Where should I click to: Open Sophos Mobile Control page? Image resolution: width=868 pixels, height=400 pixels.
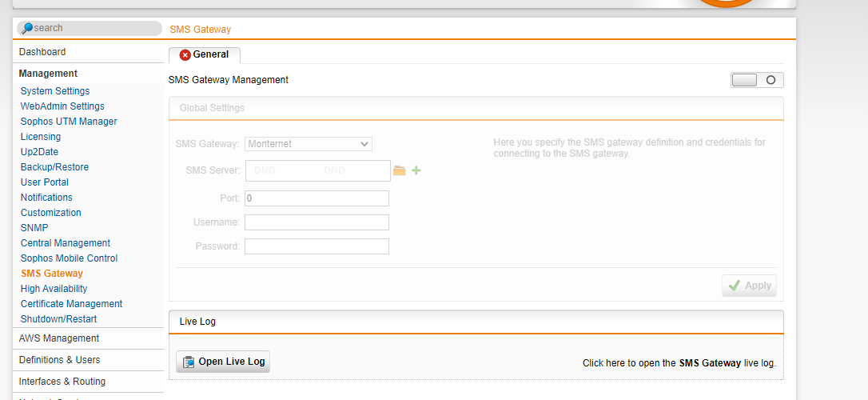[70, 258]
